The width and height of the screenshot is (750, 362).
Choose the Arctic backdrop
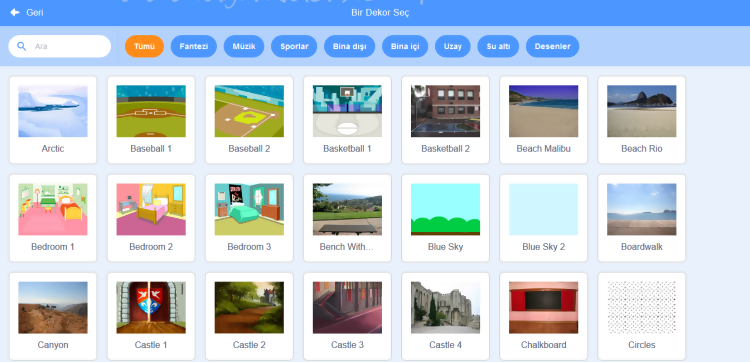(x=53, y=120)
